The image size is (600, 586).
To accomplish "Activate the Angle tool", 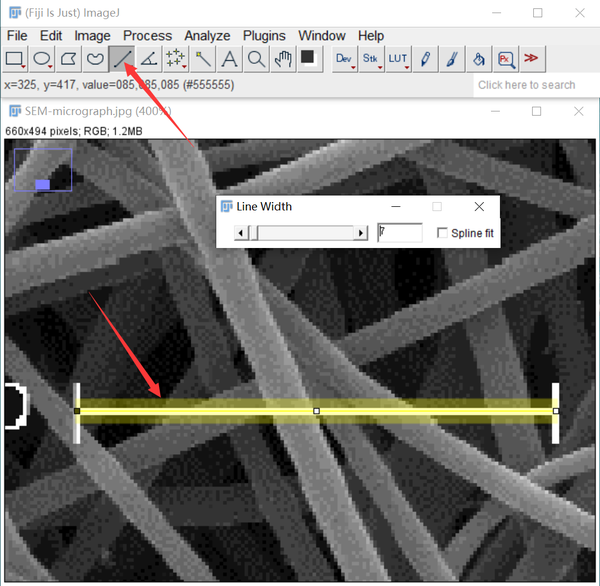I will click(x=149, y=59).
